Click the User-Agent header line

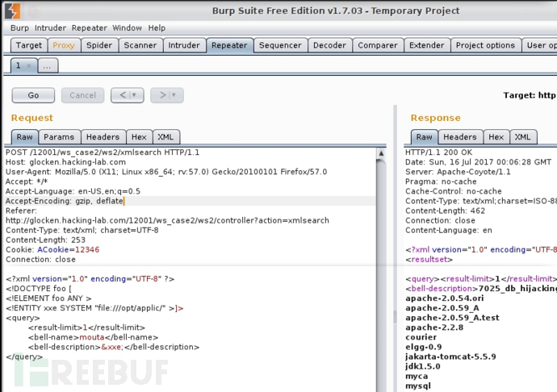pyautogui.click(x=166, y=172)
